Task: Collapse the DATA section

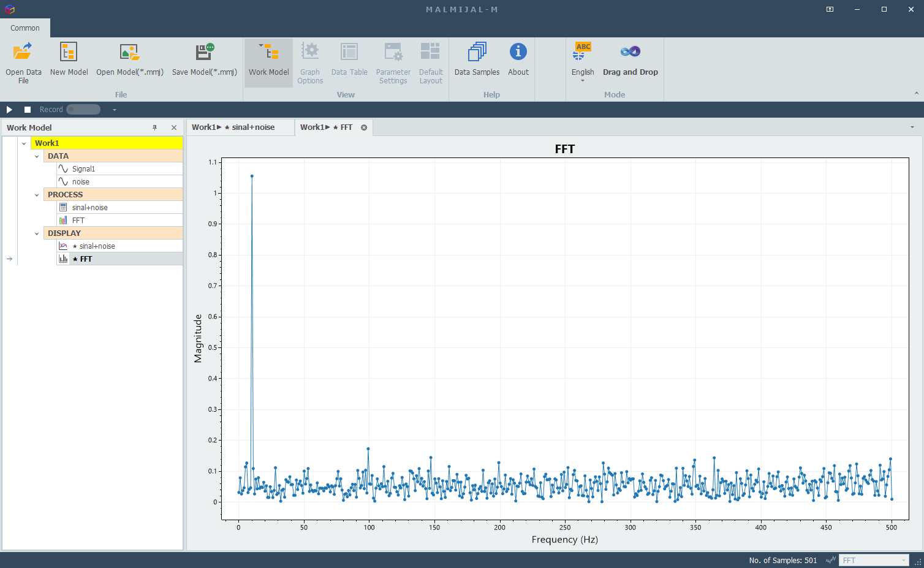Action: 37,156
